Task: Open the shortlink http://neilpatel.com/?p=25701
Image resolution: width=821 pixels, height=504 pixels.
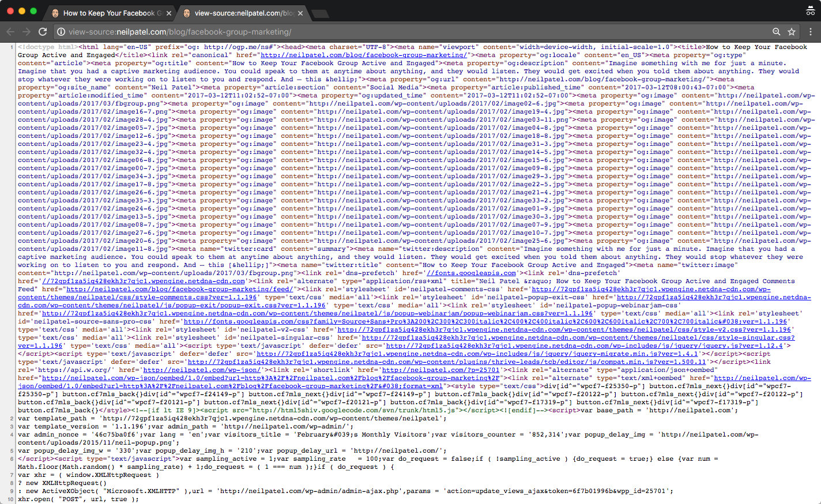Action: tap(440, 370)
